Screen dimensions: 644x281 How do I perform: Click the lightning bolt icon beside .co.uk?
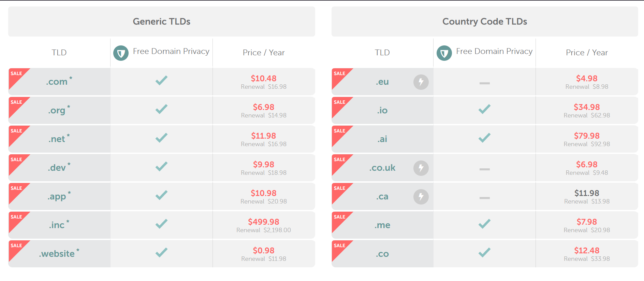click(421, 168)
